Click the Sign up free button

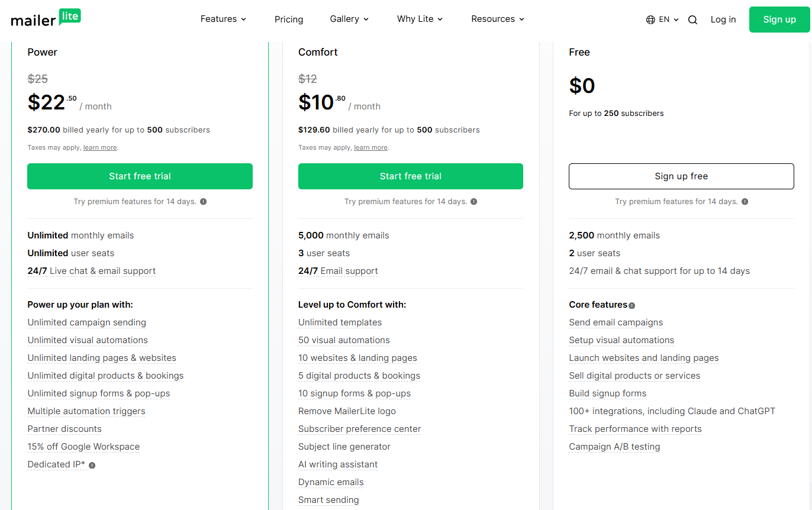(x=681, y=176)
